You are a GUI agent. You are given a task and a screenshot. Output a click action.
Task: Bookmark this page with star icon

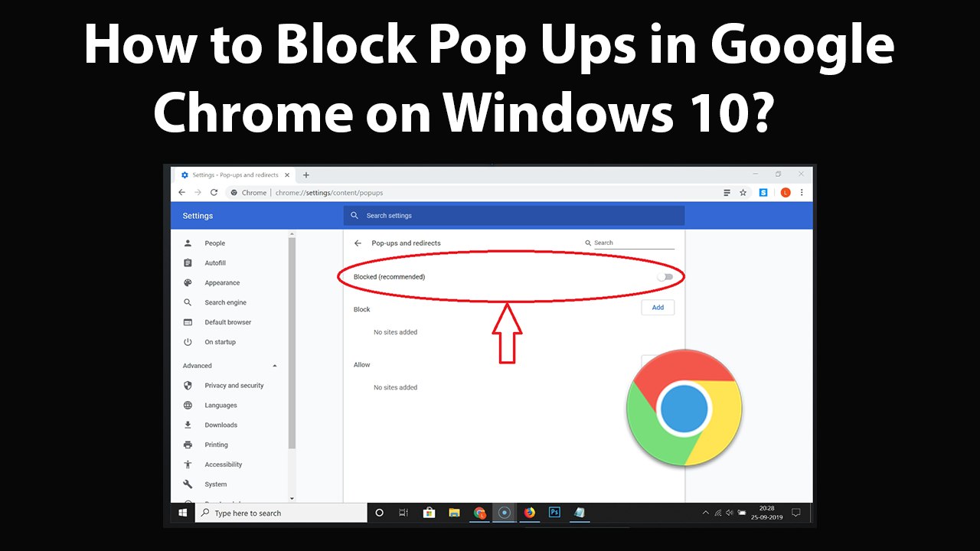pos(743,193)
